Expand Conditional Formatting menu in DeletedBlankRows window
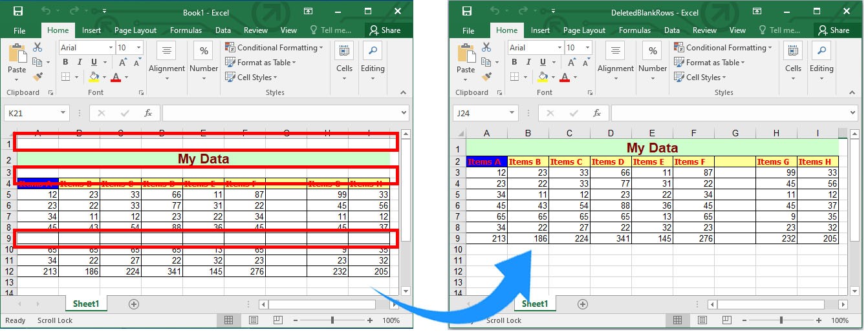 pos(723,48)
